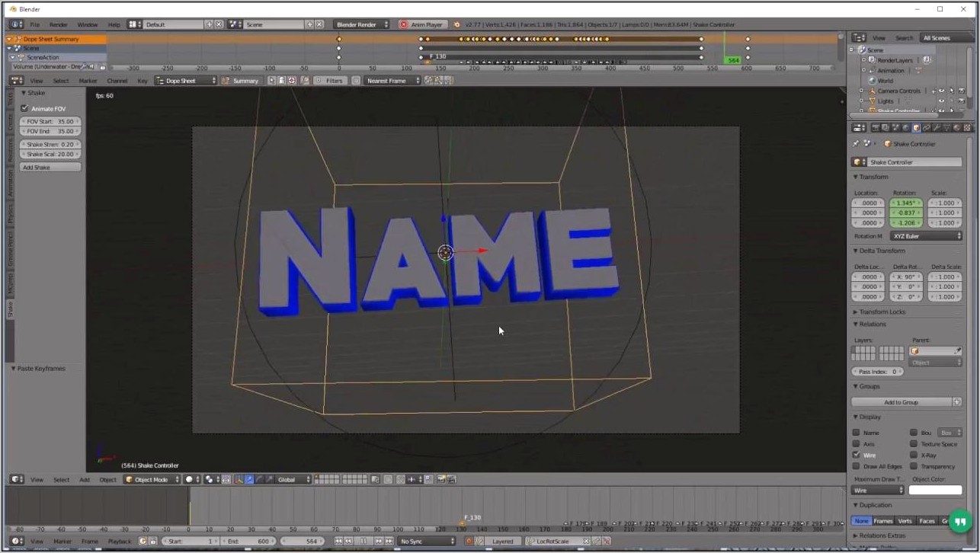Viewport: 980px width, 553px height.
Task: Toggle visibility eye for Camera Controls
Action: point(941,91)
